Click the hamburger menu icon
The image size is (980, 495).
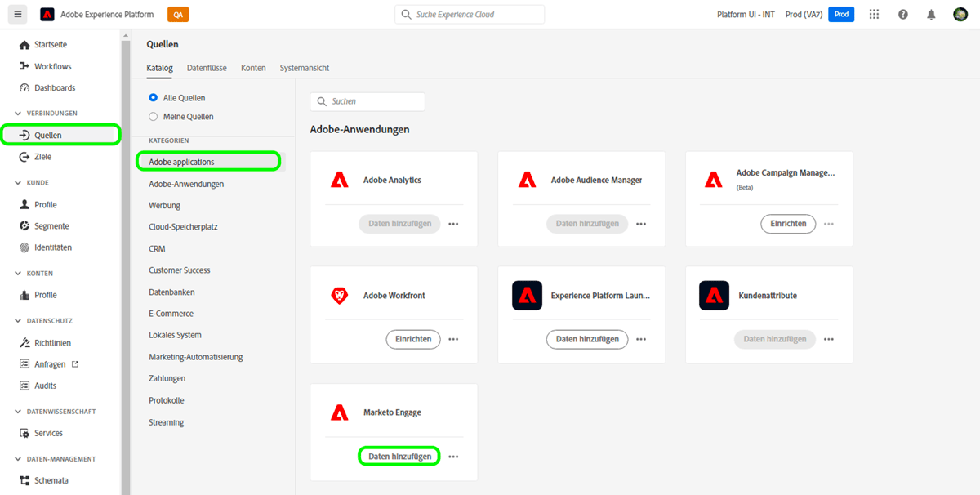point(17,14)
